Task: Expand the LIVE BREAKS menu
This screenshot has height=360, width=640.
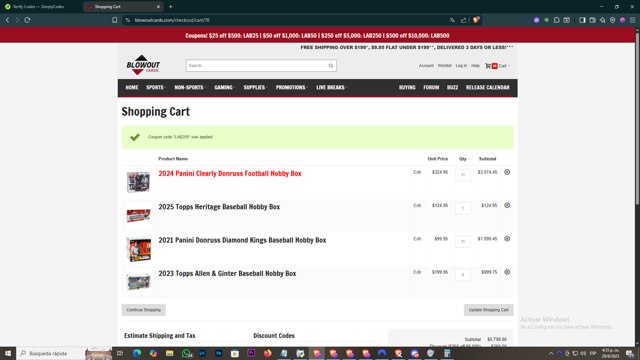Action: click(331, 87)
